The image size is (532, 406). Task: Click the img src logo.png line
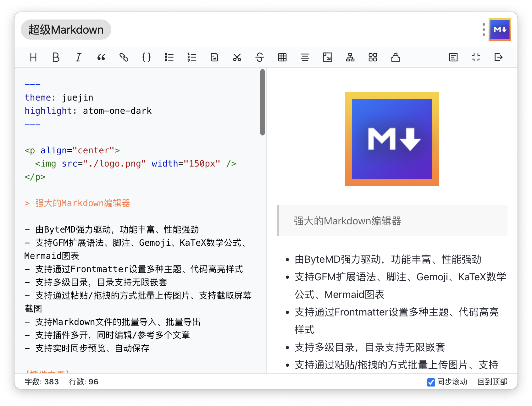[136, 164]
